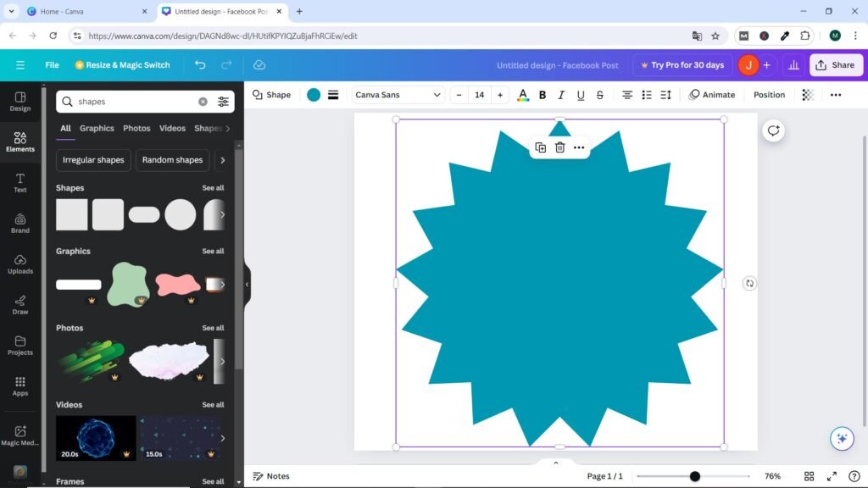Click the transparency checkerboard icon
This screenshot has height=488, width=868.
tap(808, 95)
